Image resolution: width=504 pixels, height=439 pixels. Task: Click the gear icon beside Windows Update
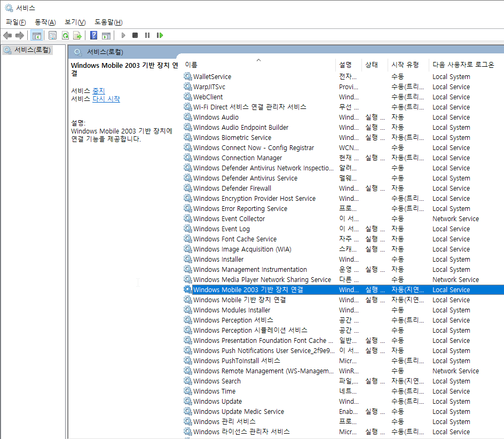coord(188,401)
